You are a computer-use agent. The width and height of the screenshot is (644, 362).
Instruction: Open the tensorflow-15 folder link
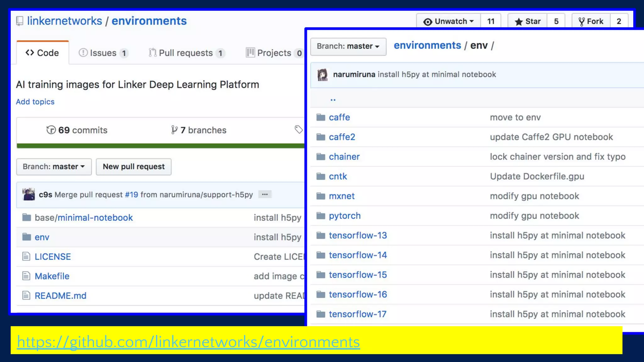[358, 275]
